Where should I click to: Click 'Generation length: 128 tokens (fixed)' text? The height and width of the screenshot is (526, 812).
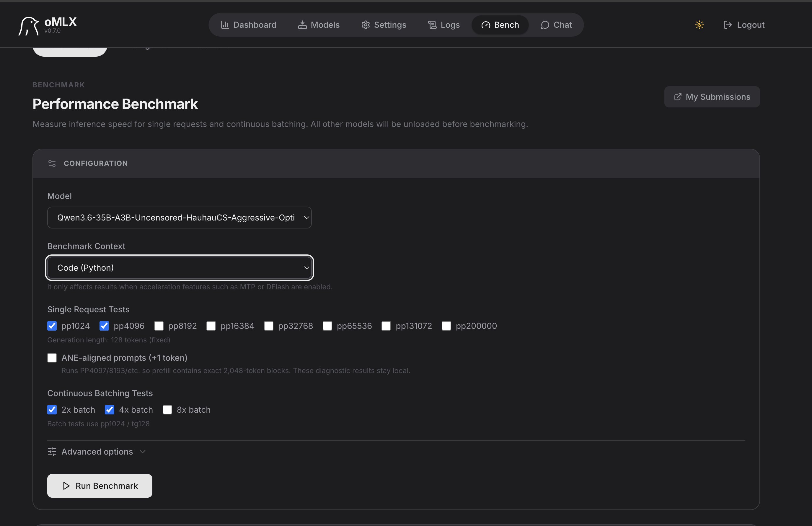coord(108,340)
